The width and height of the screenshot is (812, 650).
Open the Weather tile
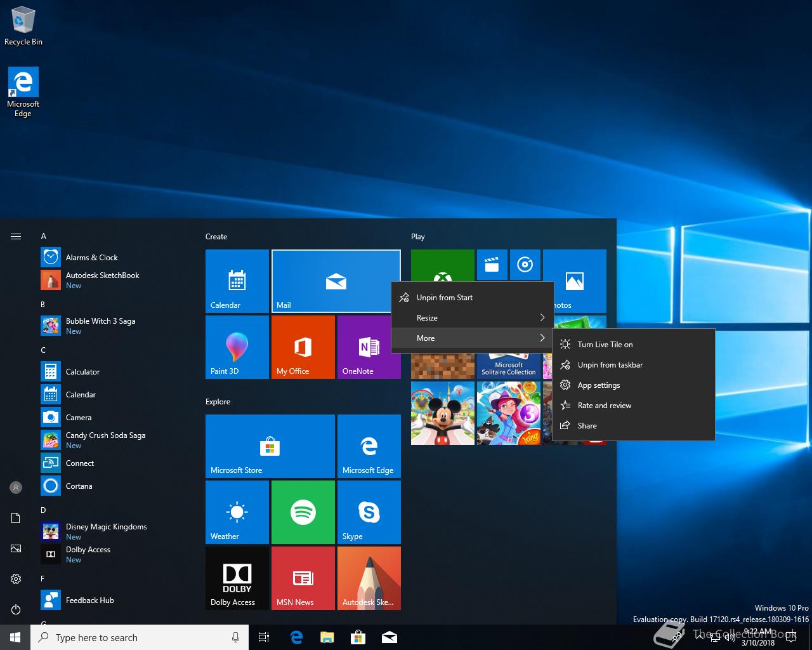point(237,512)
